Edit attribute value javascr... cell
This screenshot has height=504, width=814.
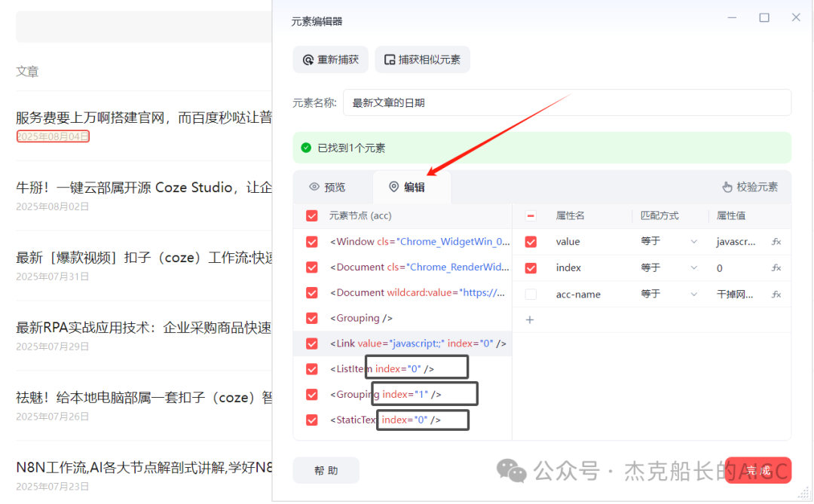(x=736, y=242)
